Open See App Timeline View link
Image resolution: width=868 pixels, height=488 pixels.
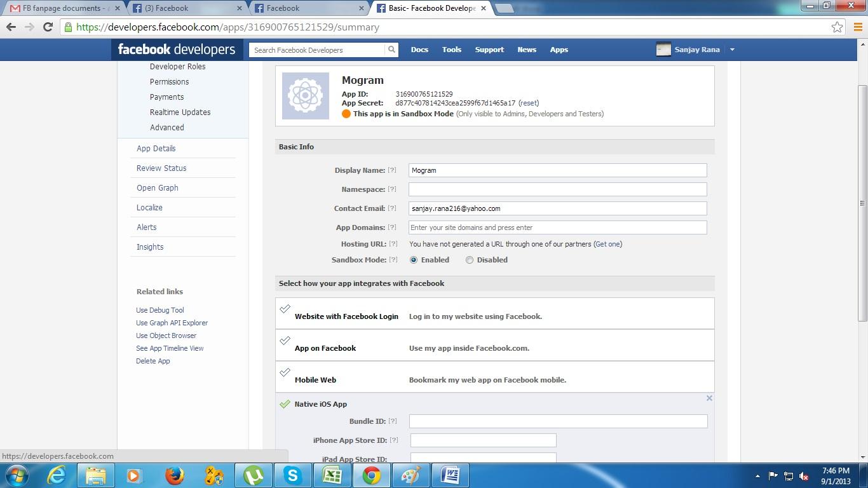coord(170,348)
